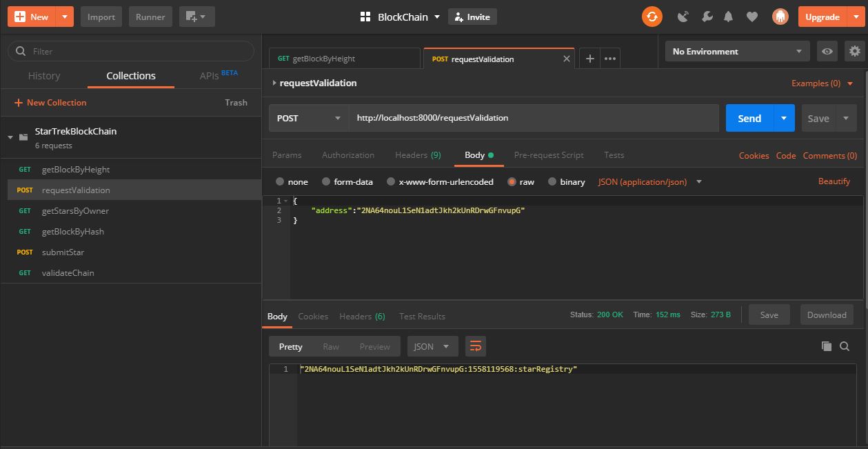Viewport: 868px width, 449px height.
Task: Click the environment quick look eye icon
Action: (x=827, y=51)
